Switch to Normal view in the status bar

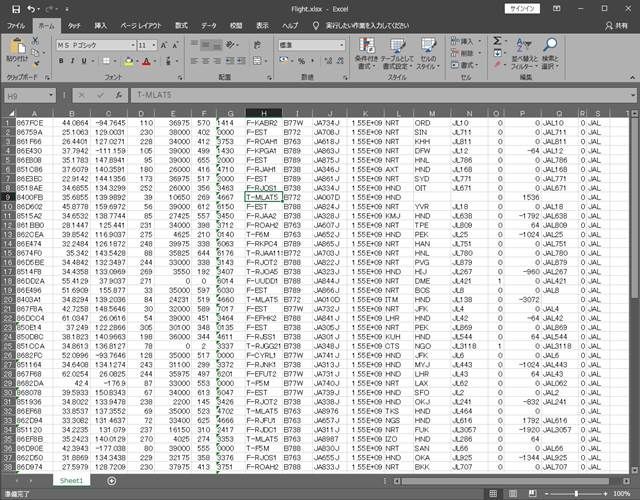pyautogui.click(x=493, y=493)
